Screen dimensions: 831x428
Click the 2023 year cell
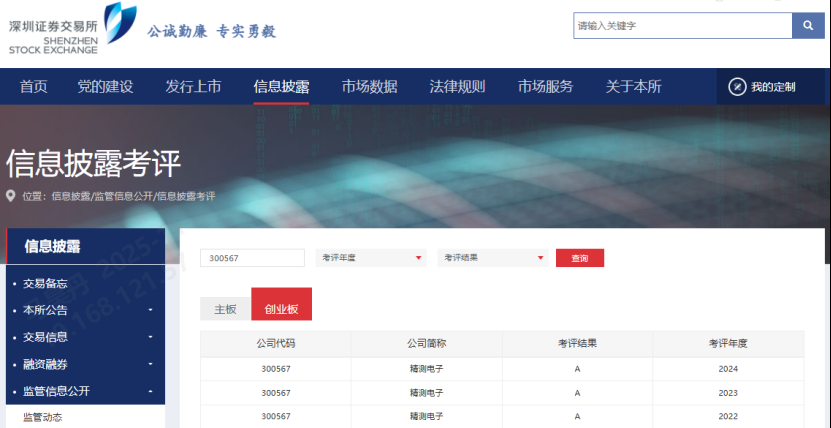(x=728, y=393)
